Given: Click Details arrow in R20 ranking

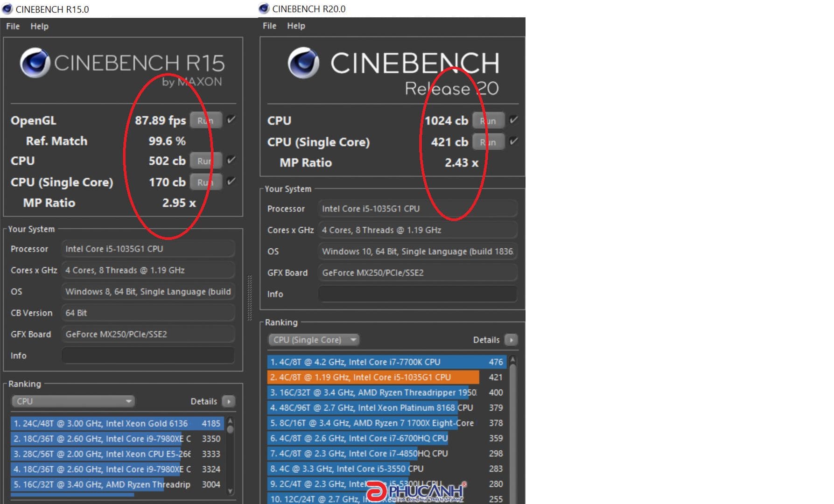Looking at the screenshot, I should (512, 340).
